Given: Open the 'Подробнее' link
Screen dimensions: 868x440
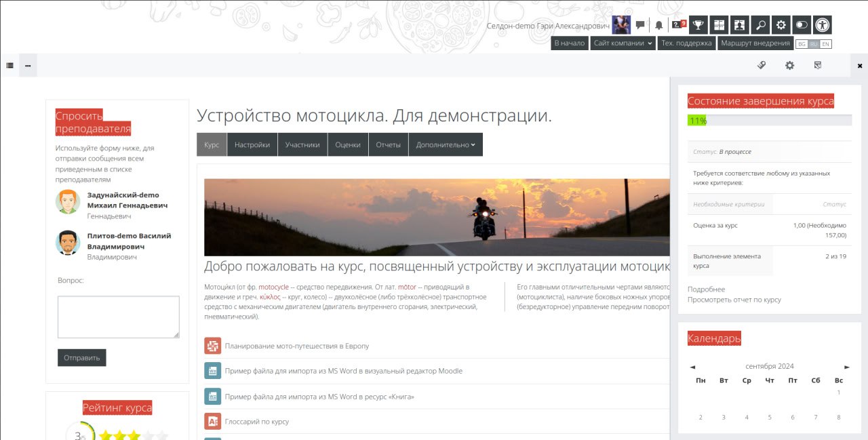Looking at the screenshot, I should pos(707,289).
